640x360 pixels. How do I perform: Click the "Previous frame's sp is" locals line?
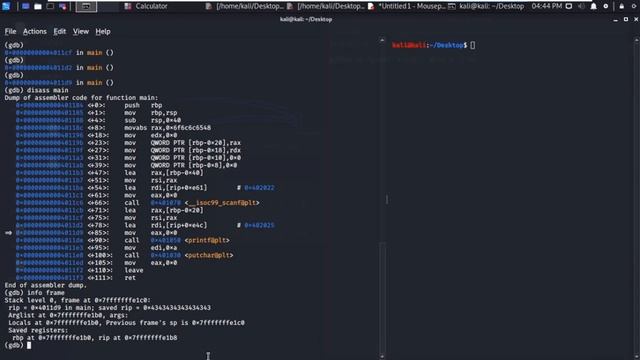127,323
